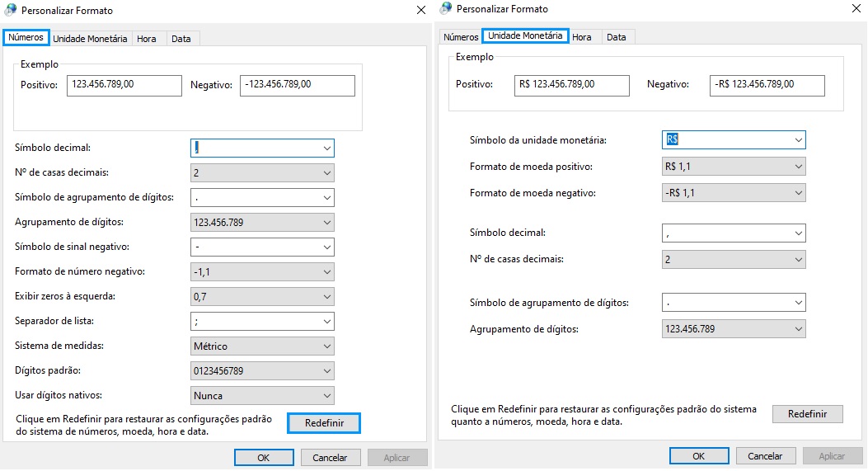This screenshot has height=471, width=868.
Task: Click the negative example field showing -R$ 123.456.789,00
Action: tap(767, 85)
